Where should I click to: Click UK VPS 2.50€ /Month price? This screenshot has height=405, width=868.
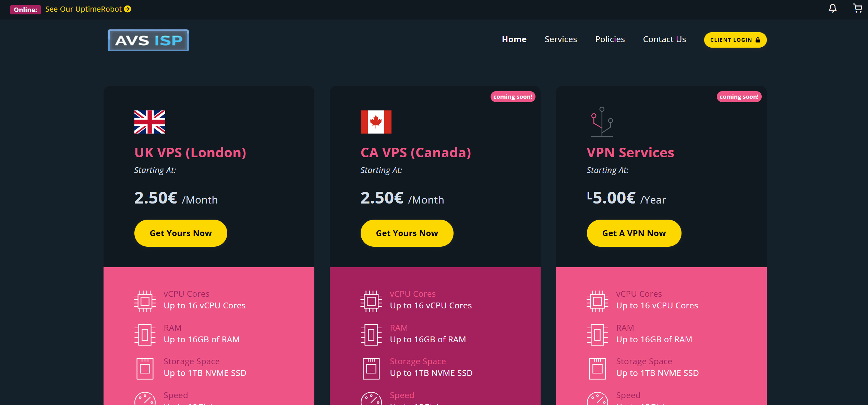(x=176, y=198)
